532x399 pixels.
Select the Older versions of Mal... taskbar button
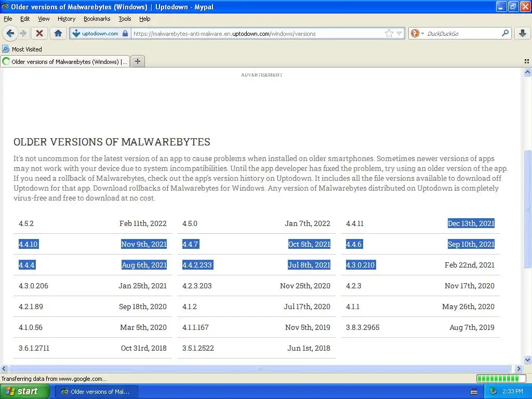click(x=96, y=392)
